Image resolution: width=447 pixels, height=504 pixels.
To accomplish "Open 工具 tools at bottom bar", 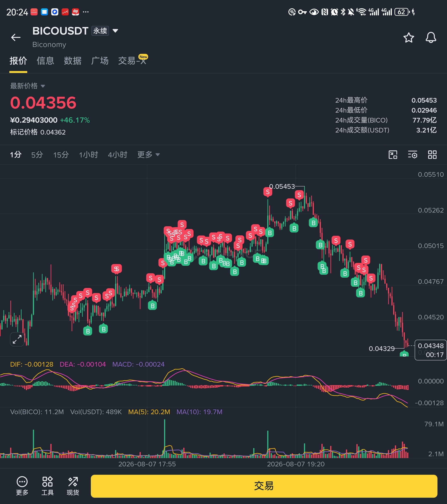I will click(47, 486).
